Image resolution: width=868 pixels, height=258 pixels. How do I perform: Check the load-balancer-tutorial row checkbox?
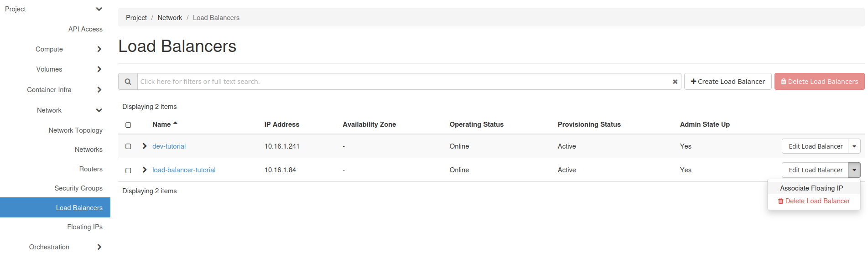tap(128, 170)
